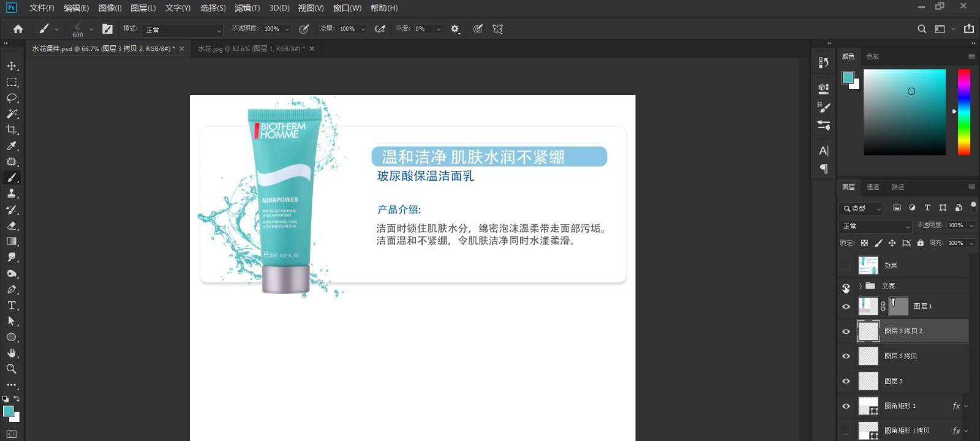980x441 pixels.
Task: Expand effects of 圆角矩形 1 layer
Action: [x=967, y=406]
